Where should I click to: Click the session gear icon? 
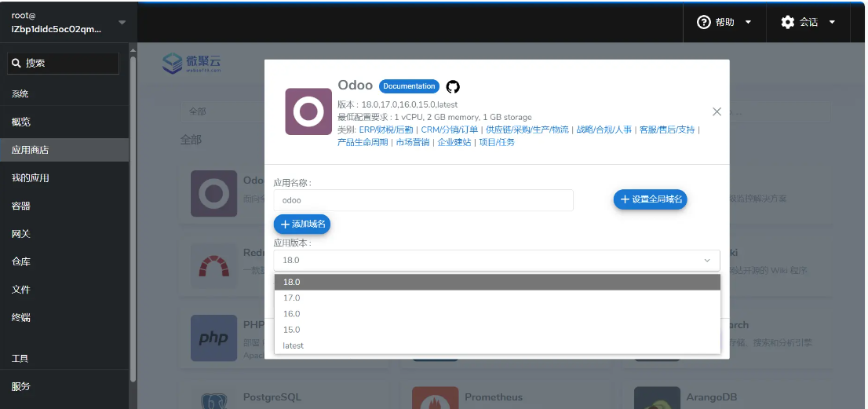tap(787, 22)
